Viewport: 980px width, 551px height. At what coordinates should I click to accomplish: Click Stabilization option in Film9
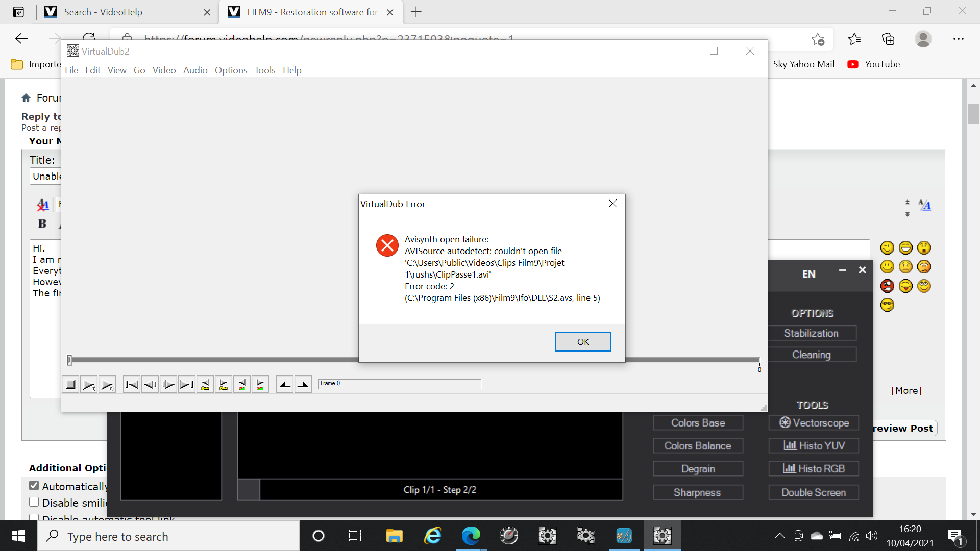coord(812,333)
